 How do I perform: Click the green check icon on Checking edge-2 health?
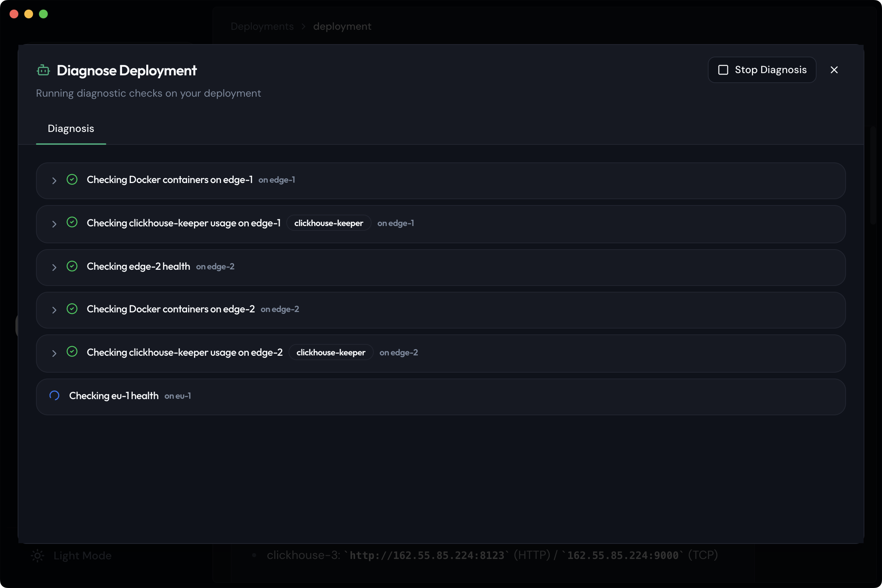(x=72, y=266)
